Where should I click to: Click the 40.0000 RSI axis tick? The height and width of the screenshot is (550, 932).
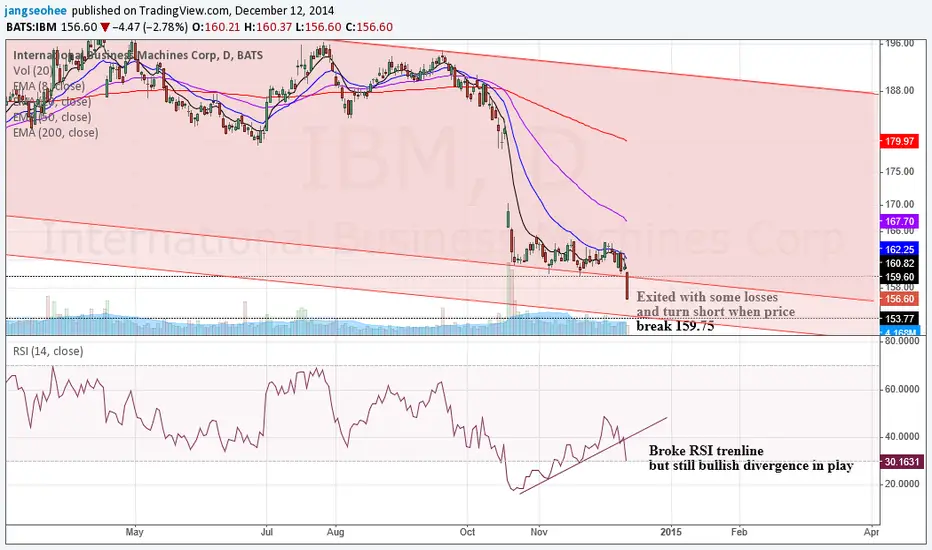pyautogui.click(x=902, y=436)
